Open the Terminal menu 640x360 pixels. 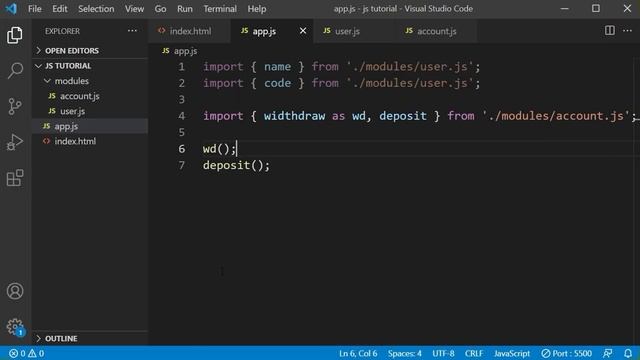220,9
